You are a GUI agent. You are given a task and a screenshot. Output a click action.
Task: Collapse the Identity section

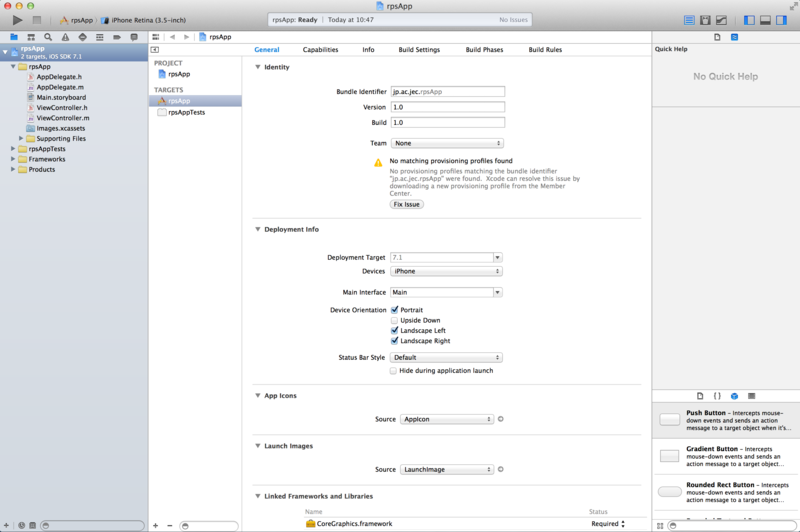tap(258, 67)
